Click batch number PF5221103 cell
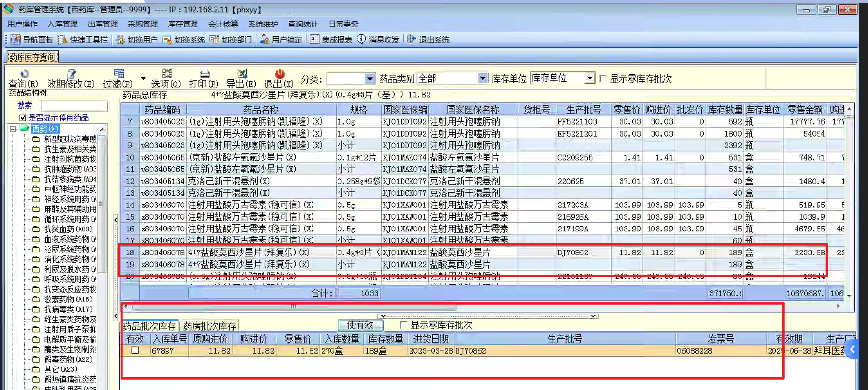Image resolution: width=868 pixels, height=390 pixels. [x=583, y=121]
